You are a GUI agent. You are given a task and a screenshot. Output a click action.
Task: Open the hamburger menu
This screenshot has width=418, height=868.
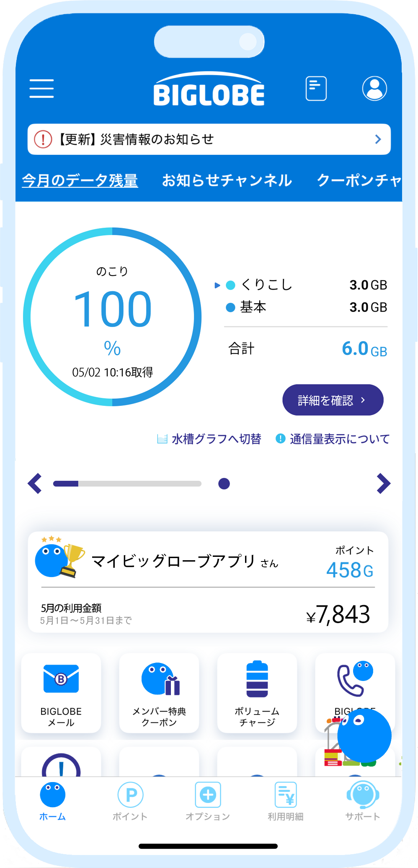[41, 88]
